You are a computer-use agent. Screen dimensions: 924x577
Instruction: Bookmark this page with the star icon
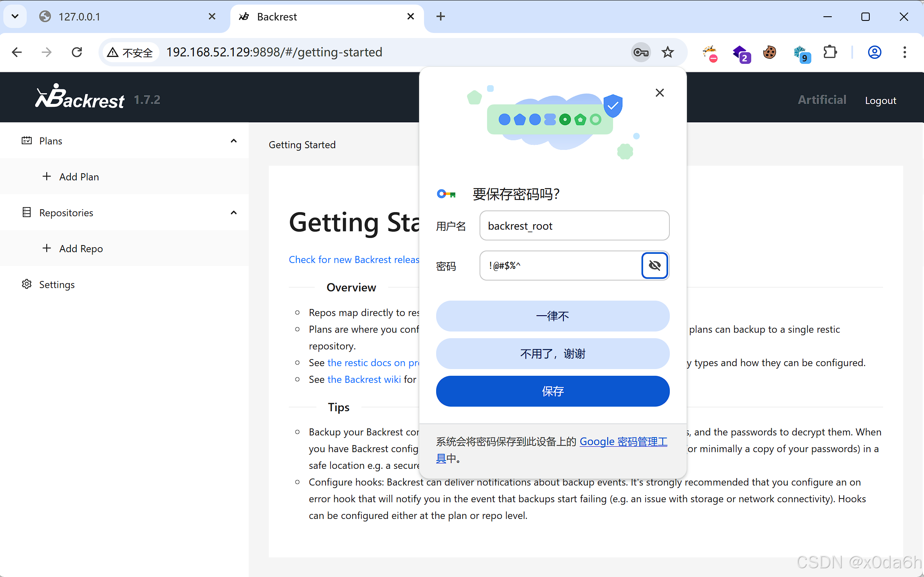pos(668,52)
